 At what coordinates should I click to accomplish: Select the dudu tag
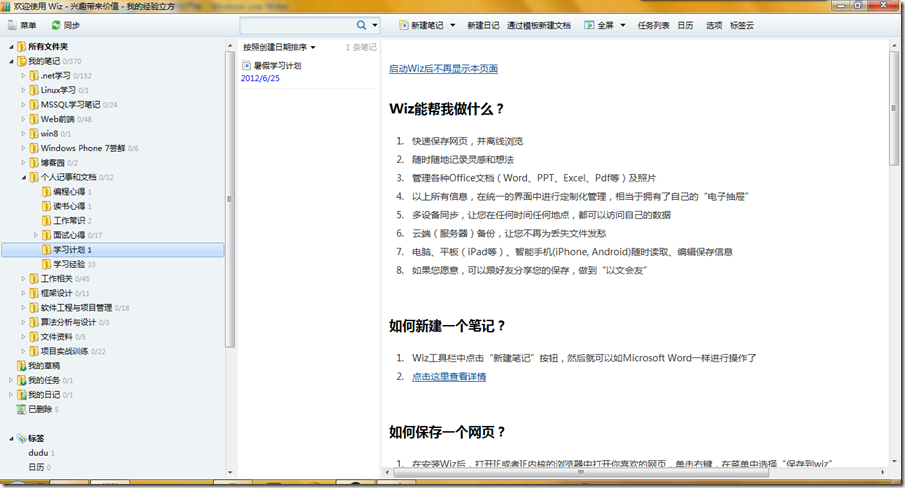(38, 453)
